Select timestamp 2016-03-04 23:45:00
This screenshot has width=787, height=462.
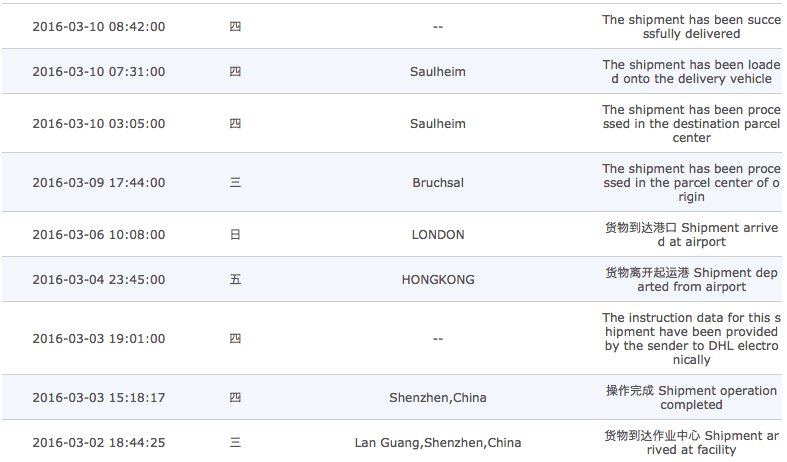coord(99,280)
